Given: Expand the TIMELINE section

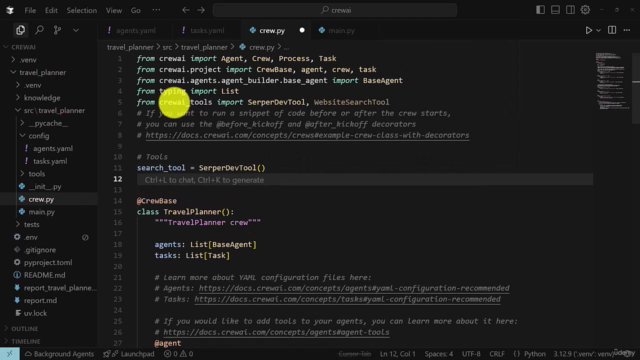Looking at the screenshot, I should point(26,341).
